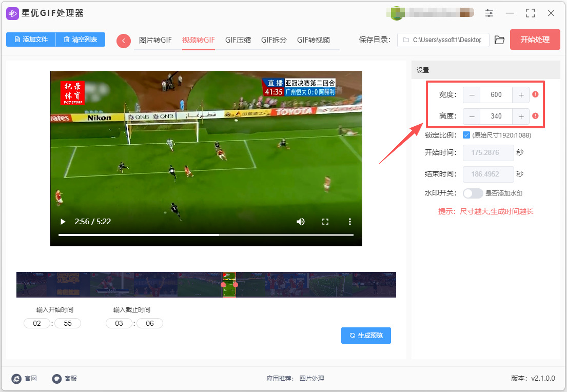Click the 设置 settings panel header
This screenshot has height=392, width=567.
485,70
